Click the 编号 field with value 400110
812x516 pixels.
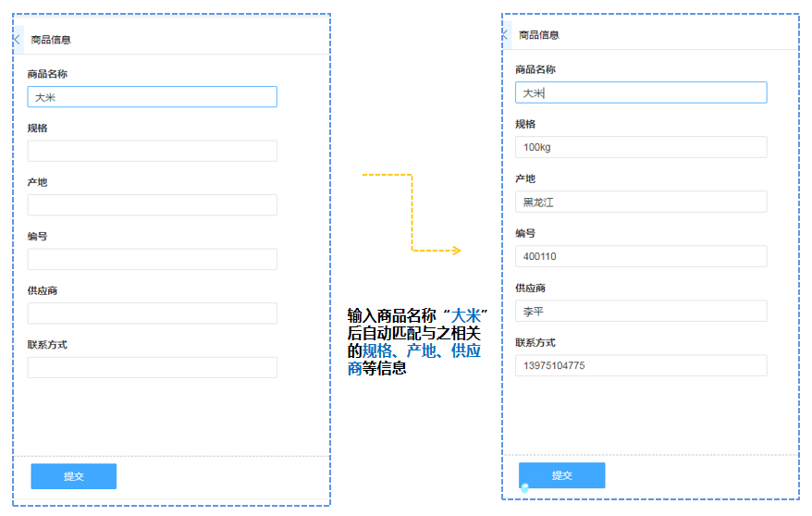pyautogui.click(x=640, y=256)
